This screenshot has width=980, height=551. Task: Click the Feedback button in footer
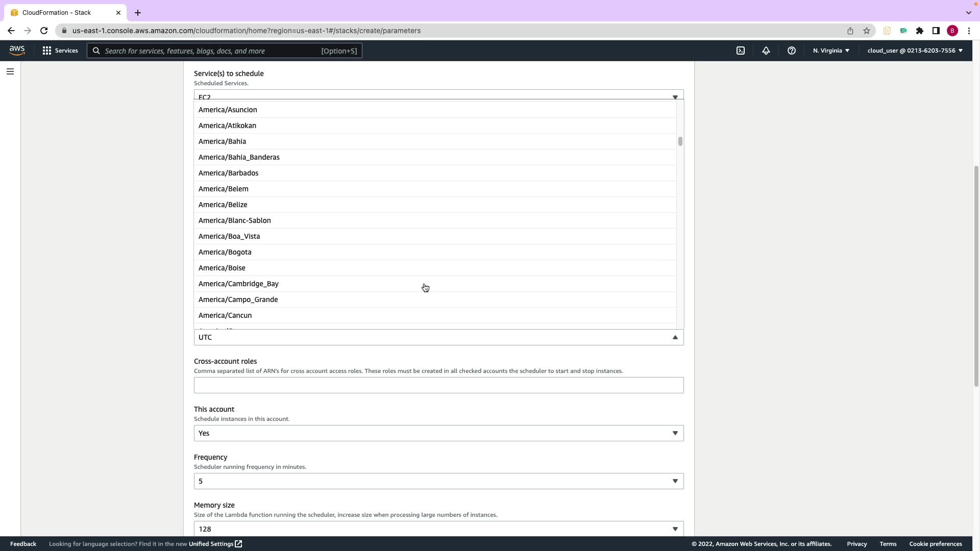pyautogui.click(x=23, y=544)
